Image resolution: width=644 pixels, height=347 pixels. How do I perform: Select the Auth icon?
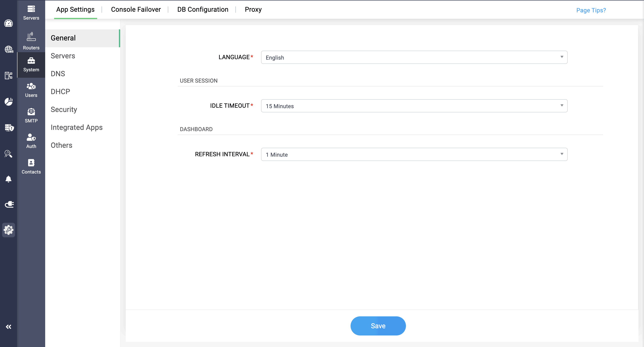click(31, 141)
